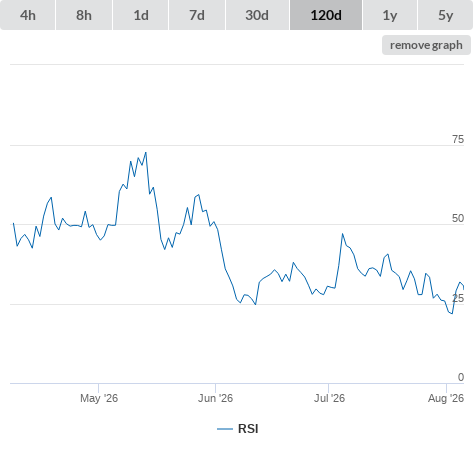Screen dimensions: 474x455
Task: Show the 5y time range
Action: point(446,15)
